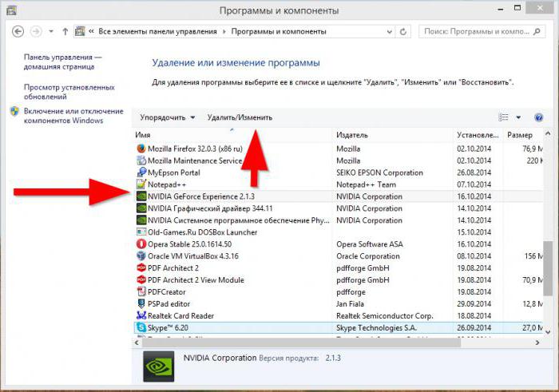Click the change view icon
559x392 pixels.
(503, 117)
